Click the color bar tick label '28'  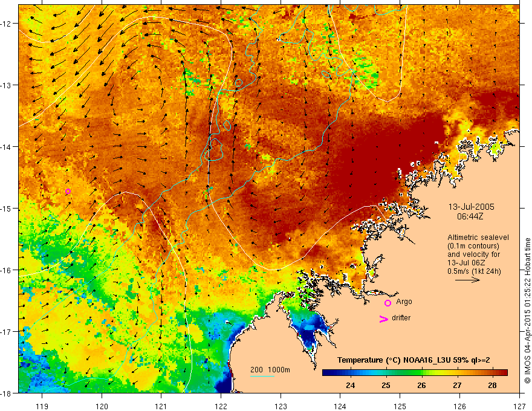(x=492, y=385)
